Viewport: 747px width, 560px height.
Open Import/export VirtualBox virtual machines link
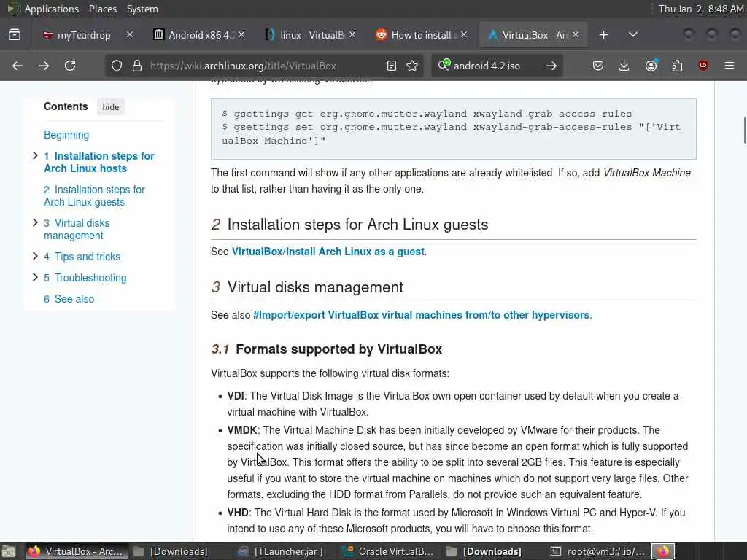tap(422, 315)
